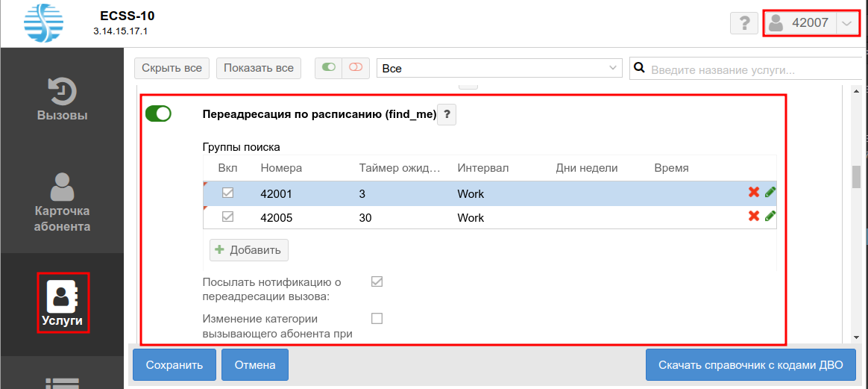Open the Вызовы section
The image size is (868, 389).
pos(62,99)
